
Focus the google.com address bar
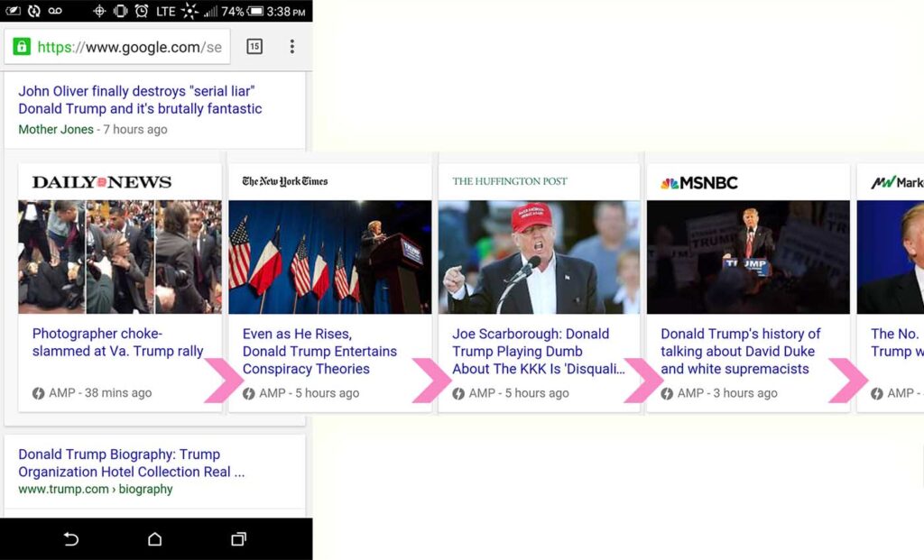[x=116, y=47]
